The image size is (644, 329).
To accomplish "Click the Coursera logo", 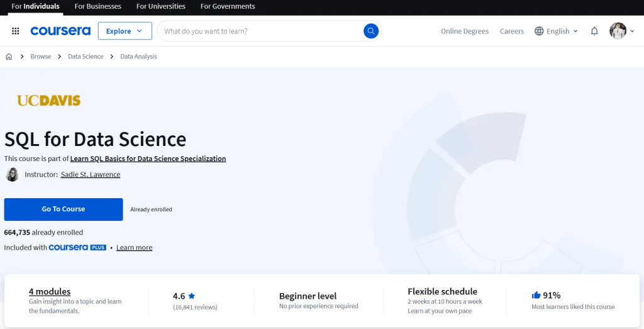I will point(60,31).
